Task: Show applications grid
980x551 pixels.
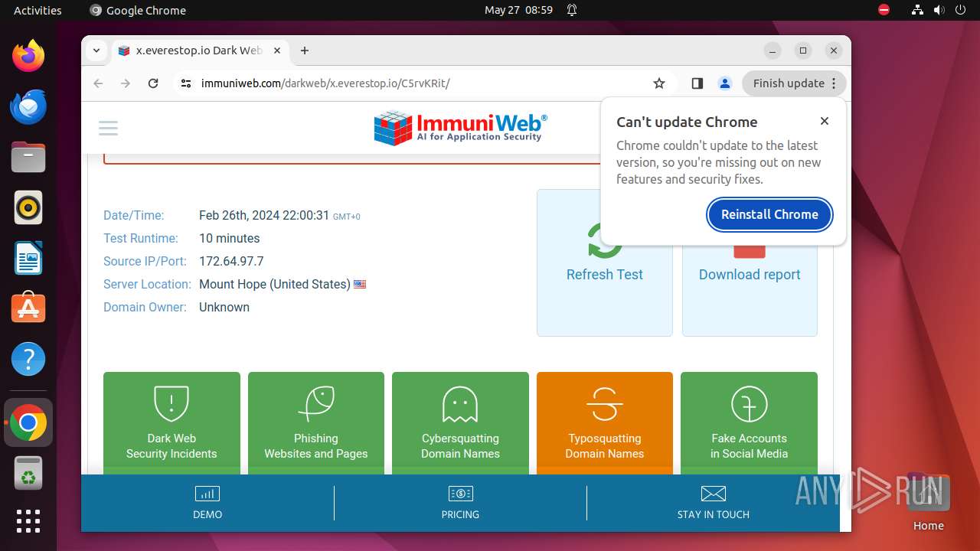Action: tap(28, 521)
